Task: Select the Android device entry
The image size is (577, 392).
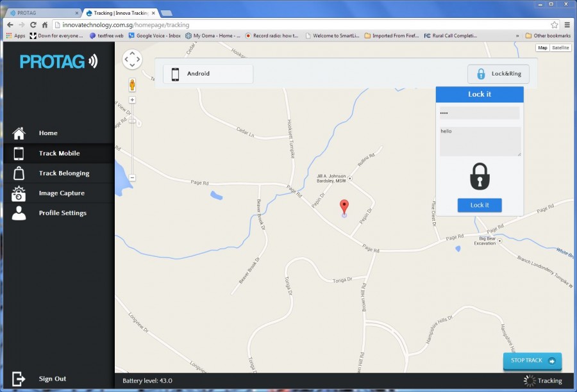Action: [x=208, y=74]
